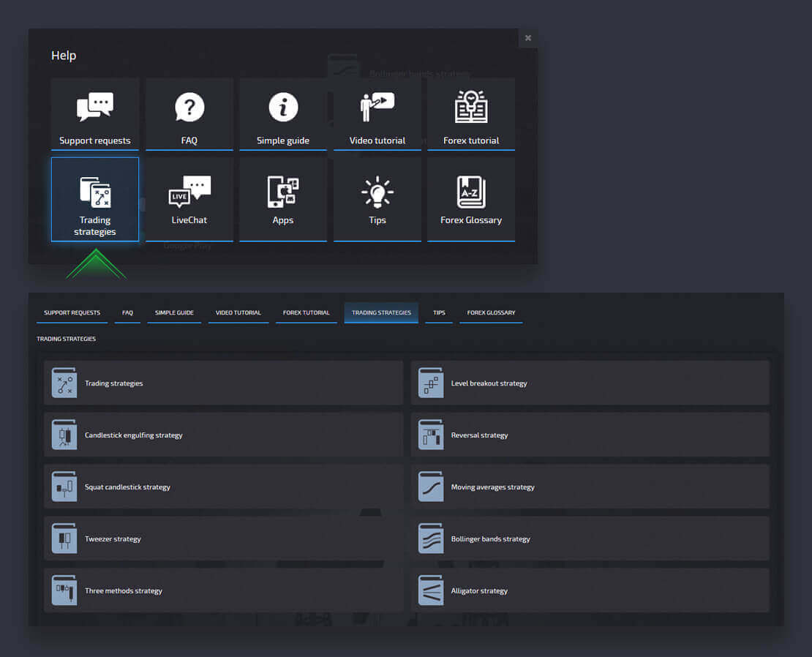Screen dimensions: 812x657
Task: Click the 'Video tutorial' tile label
Action: click(377, 140)
